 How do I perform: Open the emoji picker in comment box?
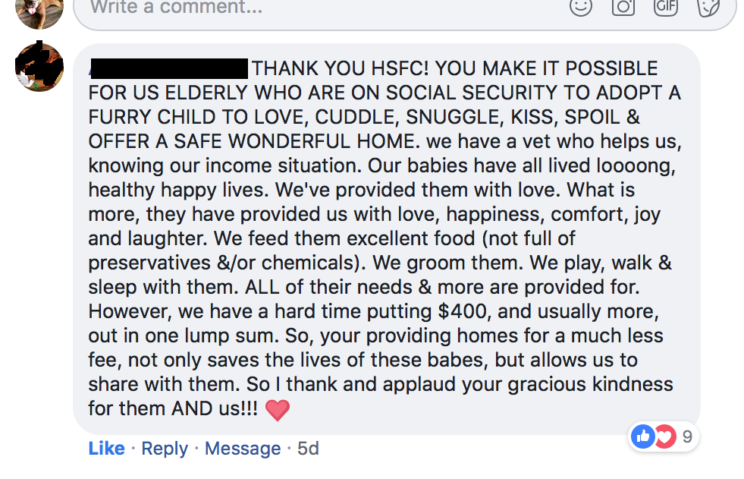[x=580, y=7]
